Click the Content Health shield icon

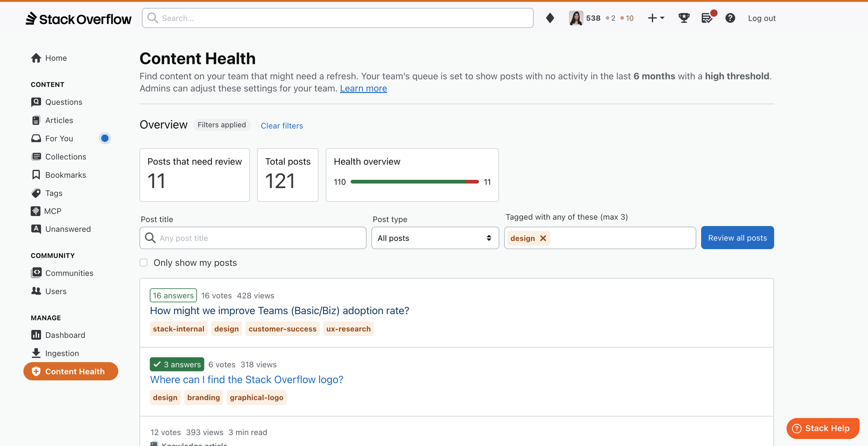coord(36,371)
